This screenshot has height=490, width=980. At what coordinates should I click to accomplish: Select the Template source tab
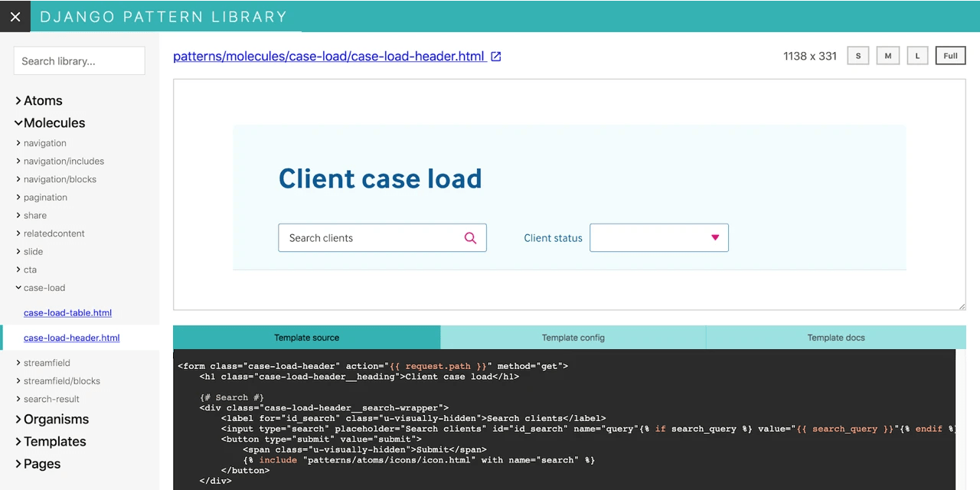[306, 338]
